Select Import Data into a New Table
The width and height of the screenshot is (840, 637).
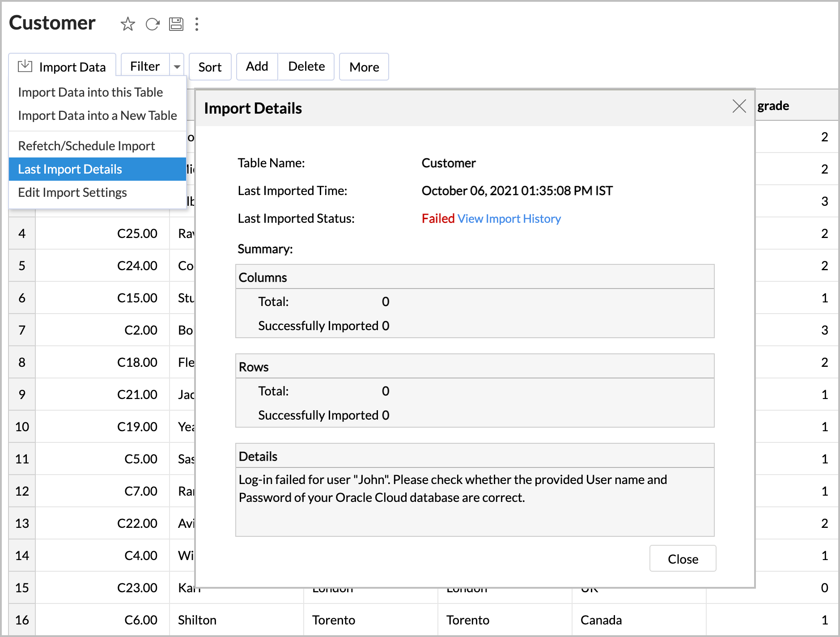point(97,115)
